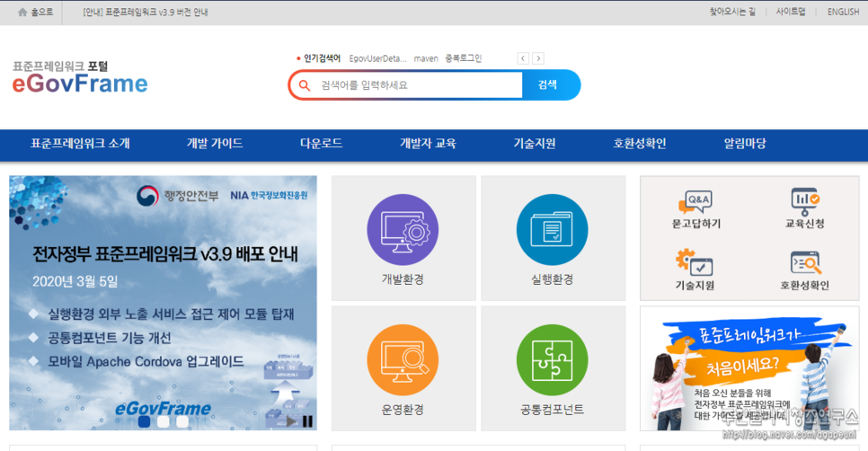Open 기술지원 gear icon in quick links
The image size is (868, 451).
click(x=695, y=263)
